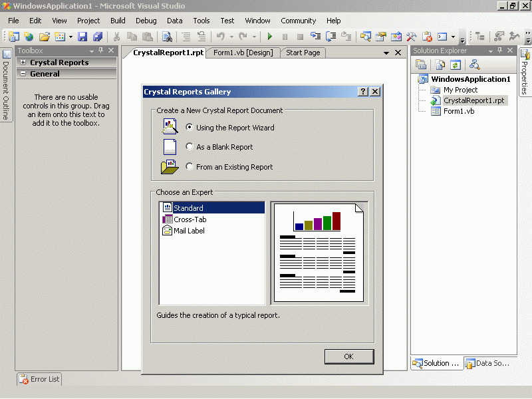Click Refresh icon in Solution Explorer

click(x=456, y=65)
